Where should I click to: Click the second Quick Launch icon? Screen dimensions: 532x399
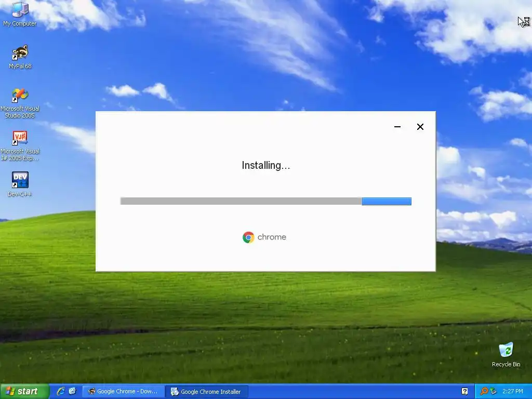(72, 391)
